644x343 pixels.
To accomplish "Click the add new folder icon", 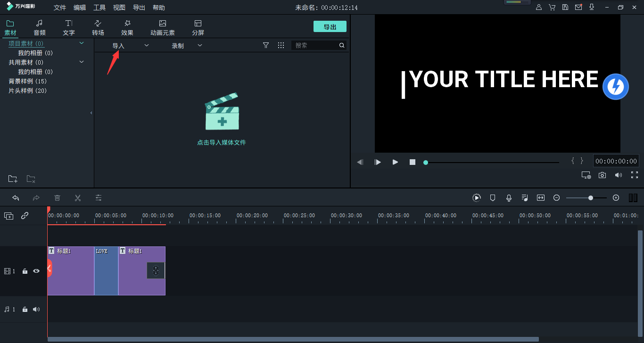I will tap(13, 179).
